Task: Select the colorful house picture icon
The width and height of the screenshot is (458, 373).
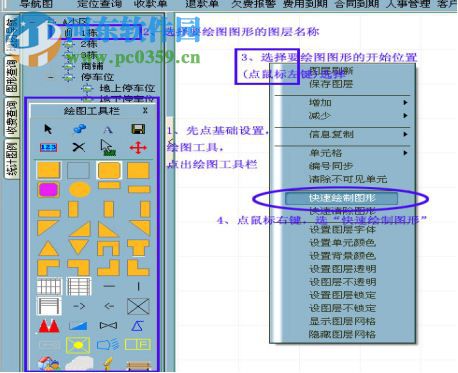Action: coord(49,364)
